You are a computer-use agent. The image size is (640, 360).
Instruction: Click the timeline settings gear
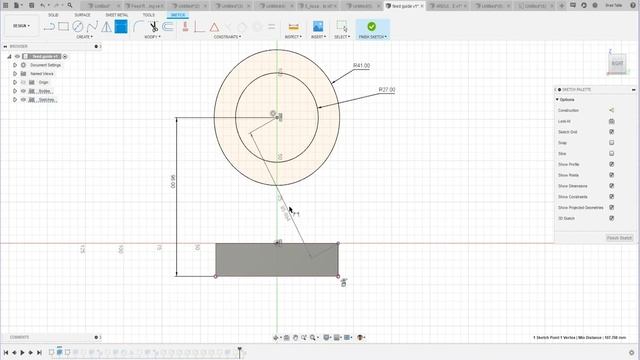632,353
